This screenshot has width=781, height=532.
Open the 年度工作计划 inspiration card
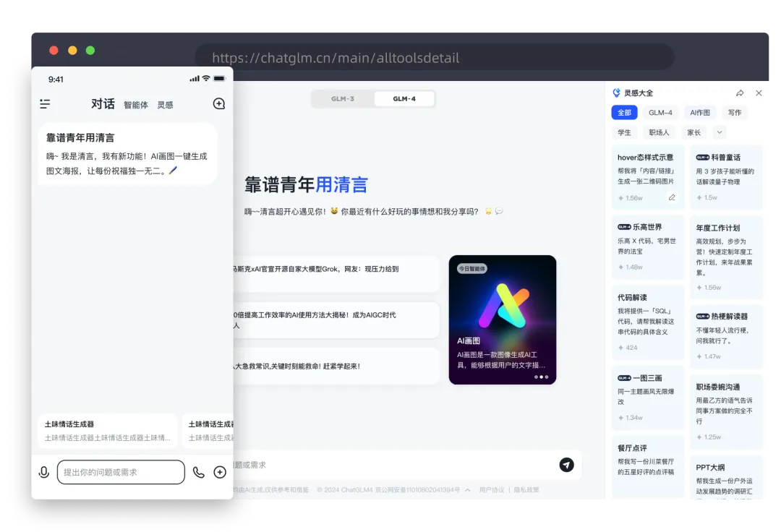726,257
